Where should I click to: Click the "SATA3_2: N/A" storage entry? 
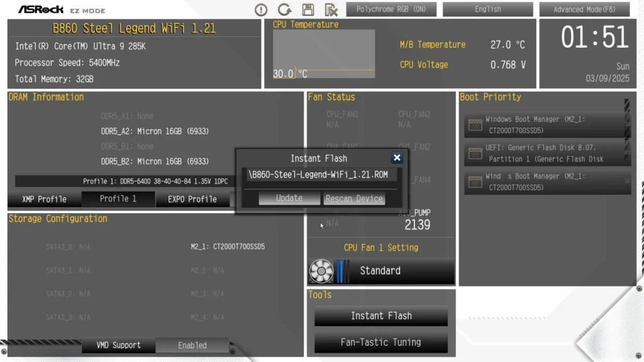point(68,294)
